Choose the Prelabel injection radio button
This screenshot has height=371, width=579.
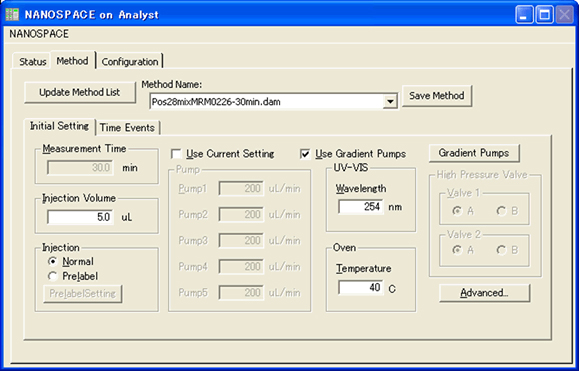53,276
